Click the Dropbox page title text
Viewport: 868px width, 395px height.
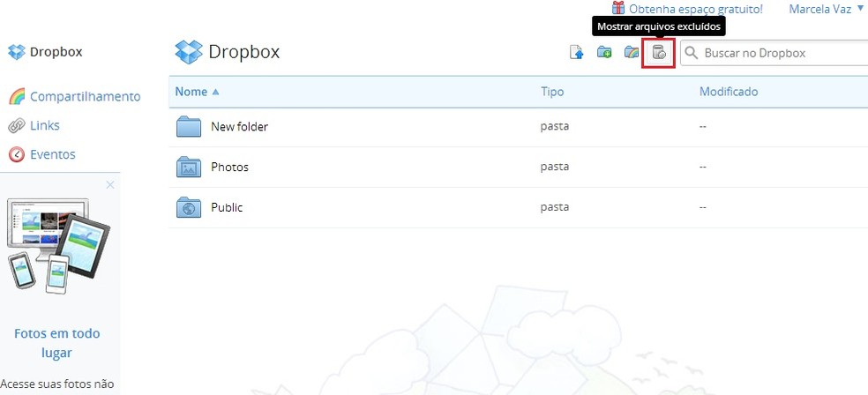pyautogui.click(x=244, y=52)
